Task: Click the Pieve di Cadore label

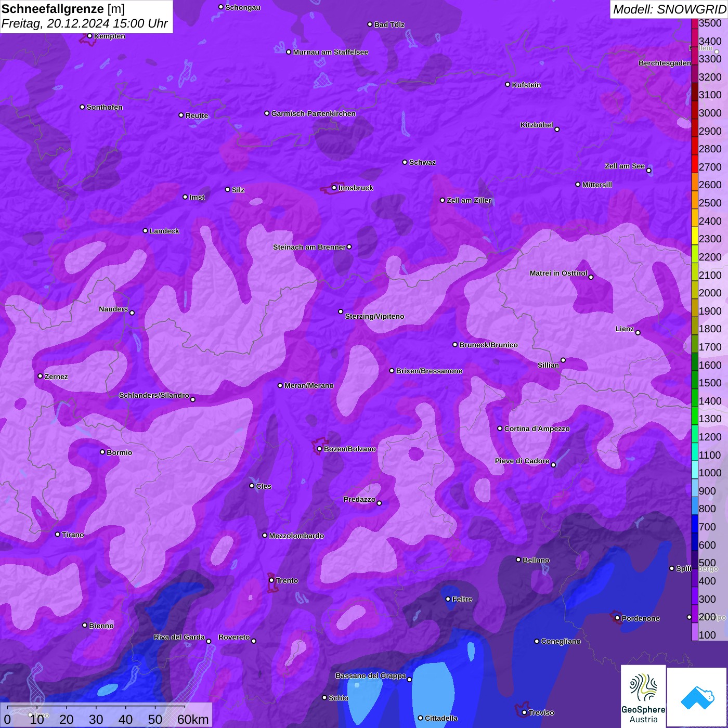Action: [522, 461]
